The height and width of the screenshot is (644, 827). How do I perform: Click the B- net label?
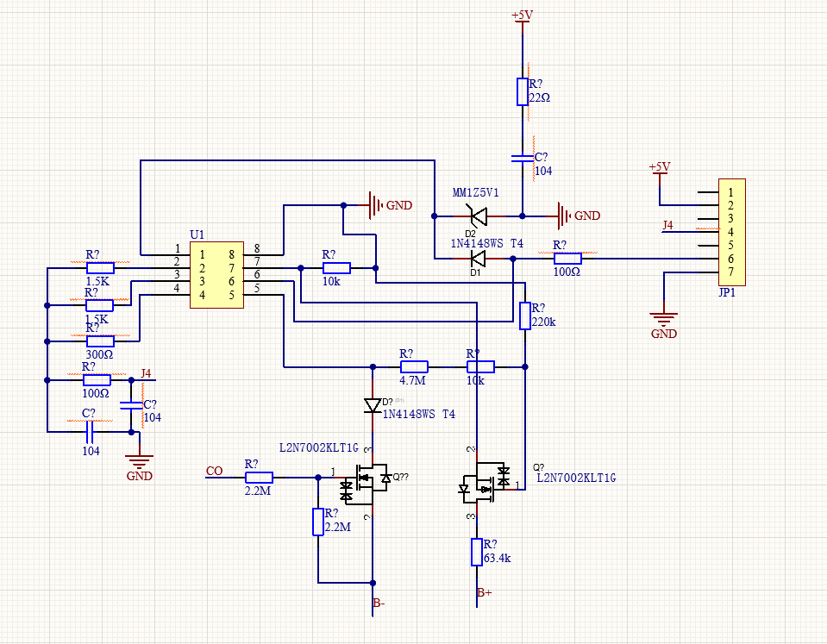(x=379, y=603)
